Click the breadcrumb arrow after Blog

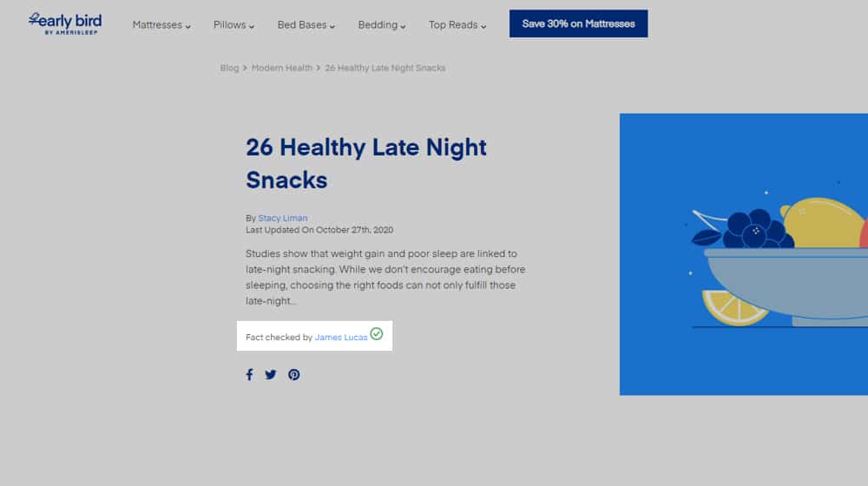245,68
